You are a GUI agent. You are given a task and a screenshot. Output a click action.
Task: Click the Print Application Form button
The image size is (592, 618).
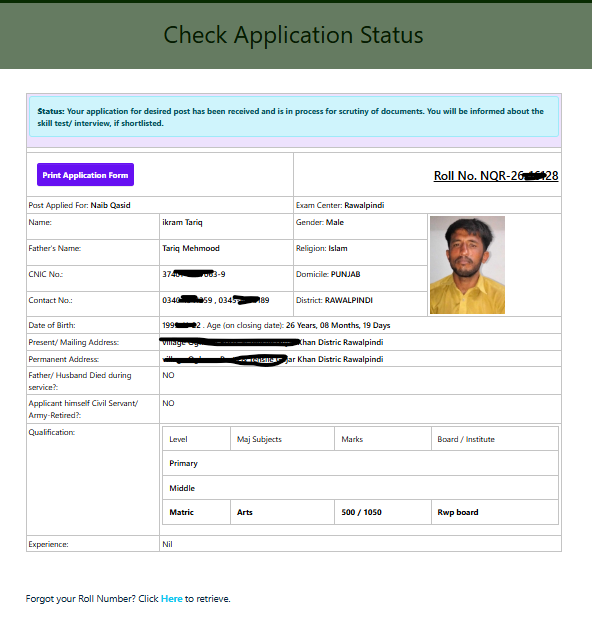[86, 175]
